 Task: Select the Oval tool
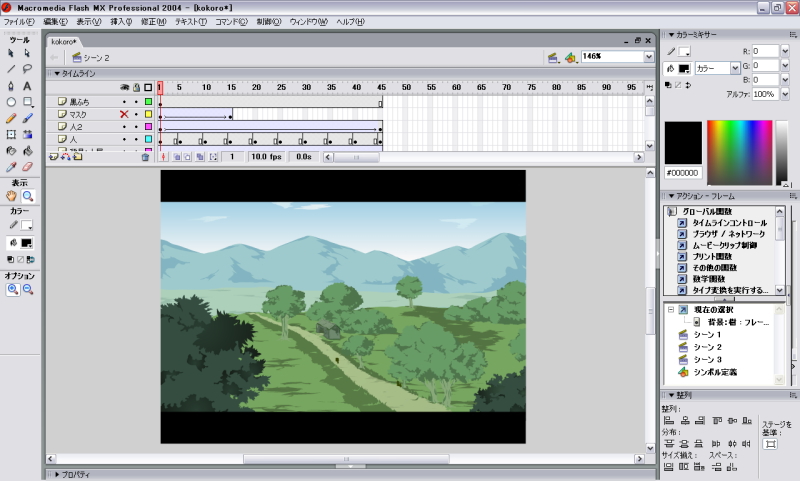11,102
